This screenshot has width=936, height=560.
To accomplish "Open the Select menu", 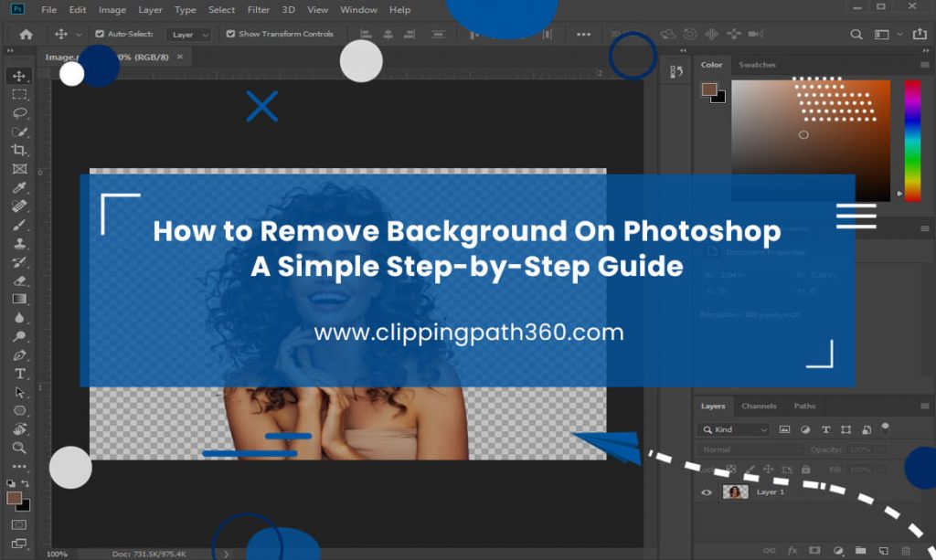I will coord(221,9).
